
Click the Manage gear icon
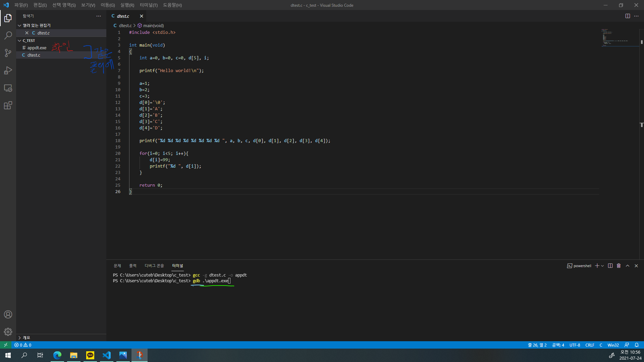click(8, 332)
